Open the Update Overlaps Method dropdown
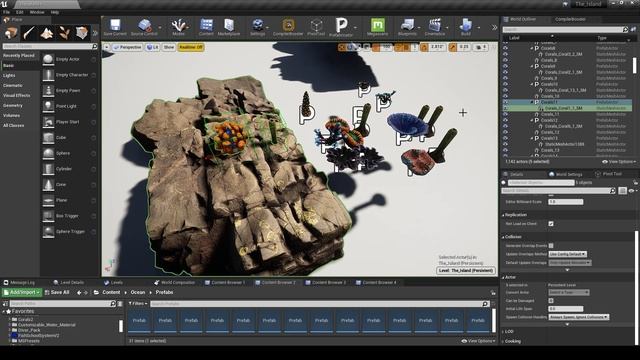This screenshot has width=640, height=360. pyautogui.click(x=568, y=254)
